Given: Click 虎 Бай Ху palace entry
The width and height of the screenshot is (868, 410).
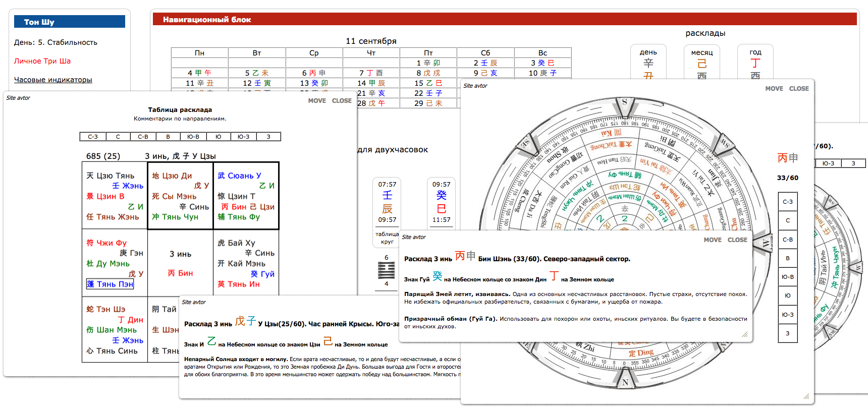Looking at the screenshot, I should point(236,243).
